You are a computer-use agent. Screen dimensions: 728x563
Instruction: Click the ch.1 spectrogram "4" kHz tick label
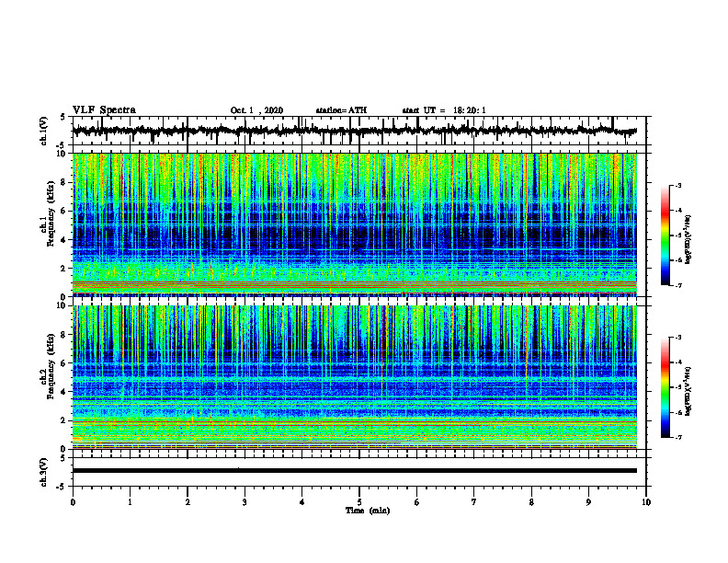(x=64, y=240)
